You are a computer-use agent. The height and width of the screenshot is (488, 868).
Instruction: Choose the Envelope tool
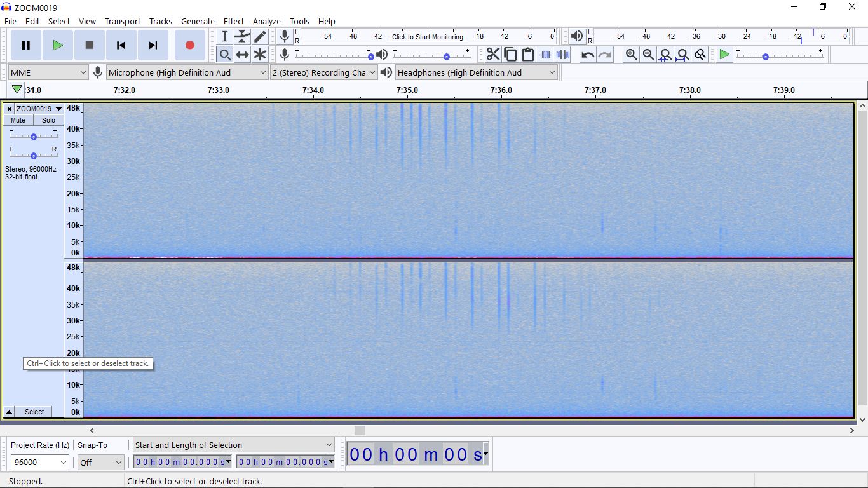click(242, 37)
